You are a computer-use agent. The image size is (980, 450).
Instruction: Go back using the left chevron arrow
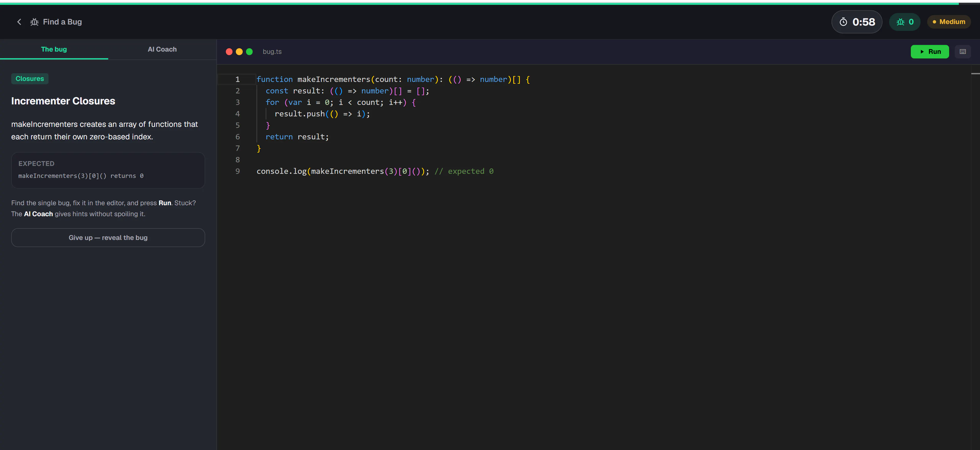[x=19, y=22]
